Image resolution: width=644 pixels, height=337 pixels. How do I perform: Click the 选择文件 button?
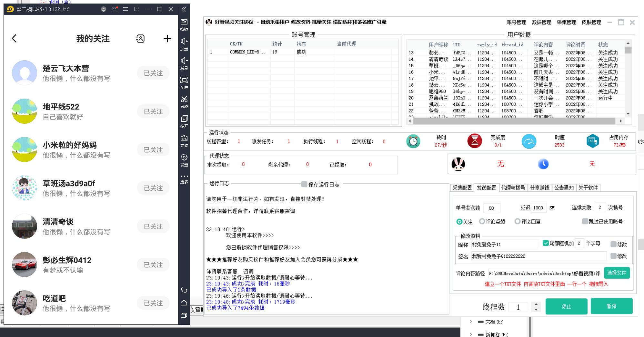617,273
